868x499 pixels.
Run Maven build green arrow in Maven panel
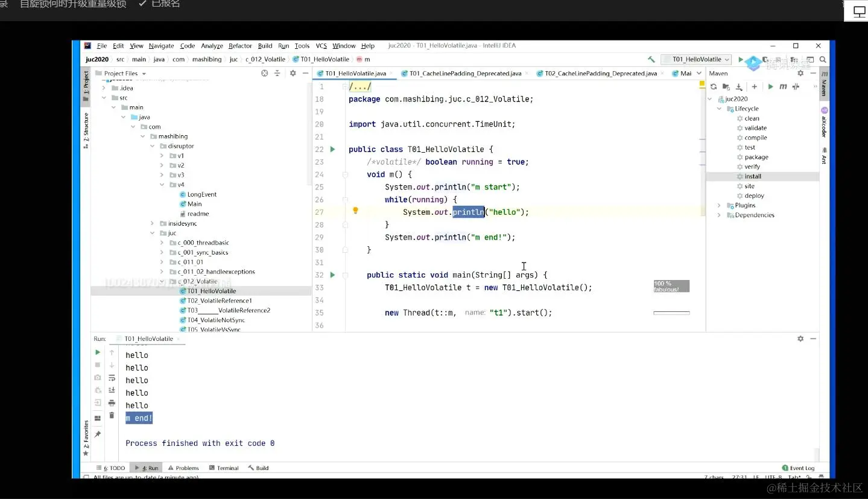[770, 87]
